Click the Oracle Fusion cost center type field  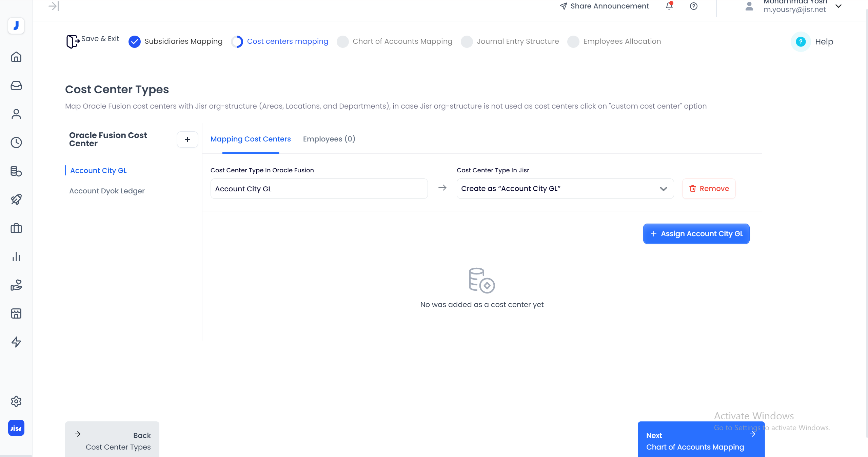tap(319, 189)
